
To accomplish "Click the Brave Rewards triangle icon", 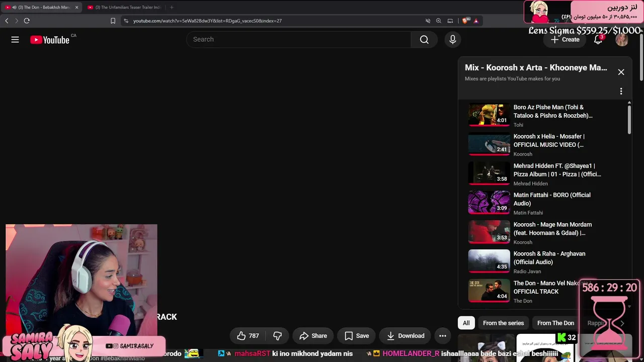I will 476,21.
